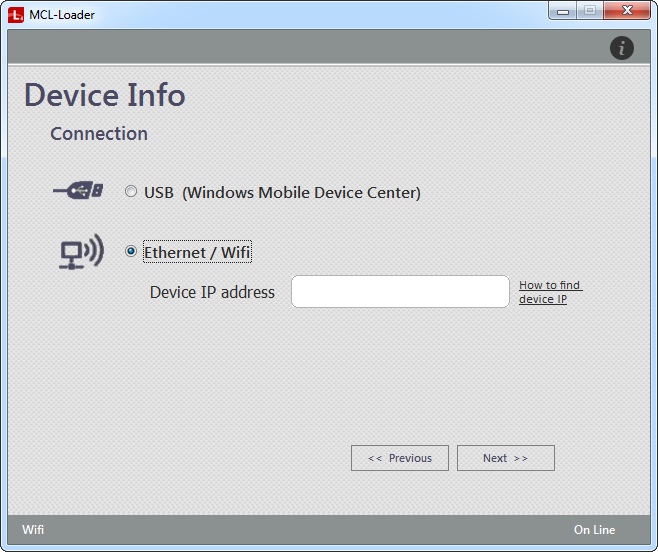Select the USB connection radio button
658x552 pixels.
click(x=131, y=192)
